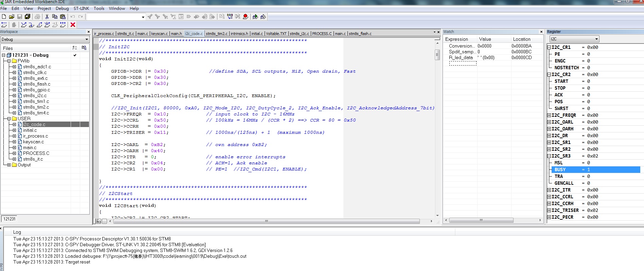
Task: Open the File menu
Action: [4, 8]
